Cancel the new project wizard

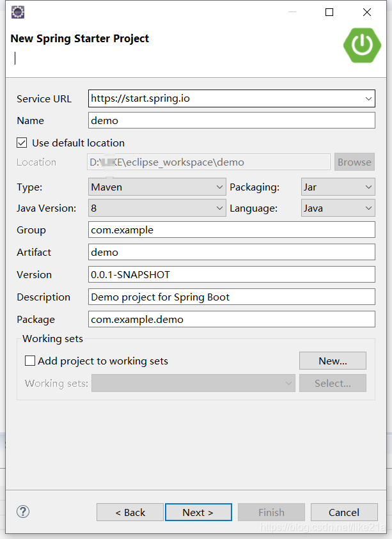pos(344,512)
